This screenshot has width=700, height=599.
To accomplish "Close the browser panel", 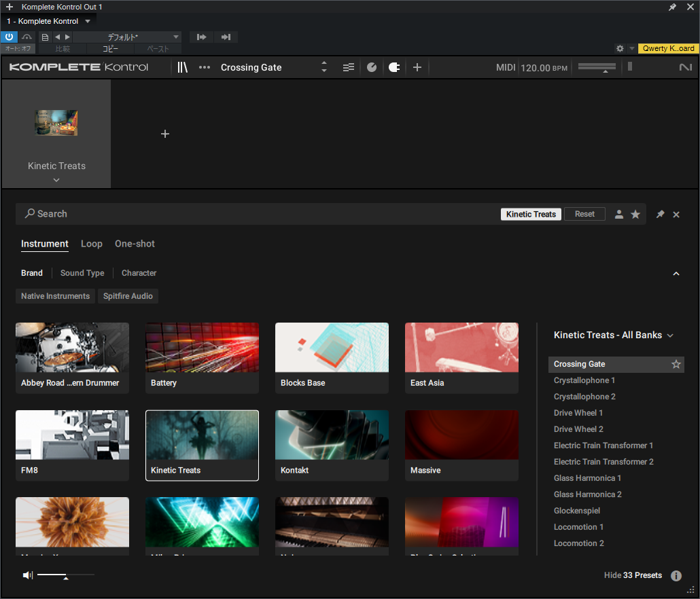I will [676, 215].
